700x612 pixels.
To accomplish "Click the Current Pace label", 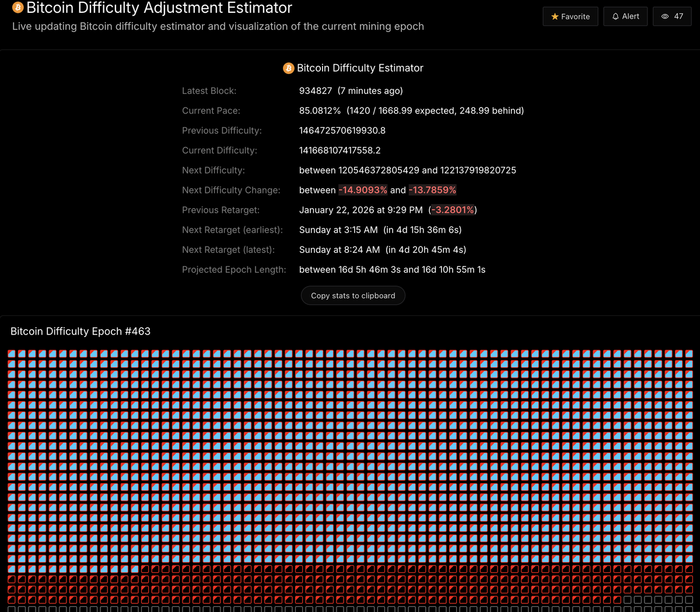I will [x=211, y=111].
